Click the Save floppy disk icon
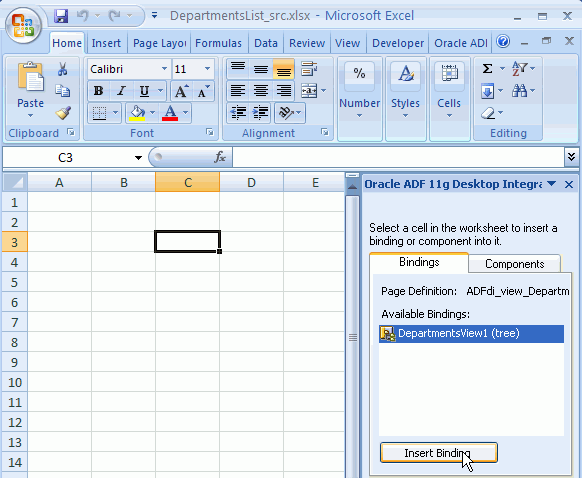Viewport: 582px width, 478px height. [x=61, y=16]
